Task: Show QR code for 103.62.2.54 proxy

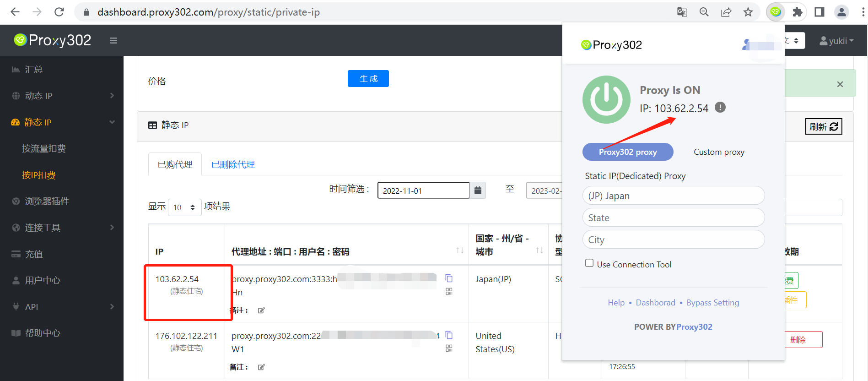Action: (x=449, y=292)
